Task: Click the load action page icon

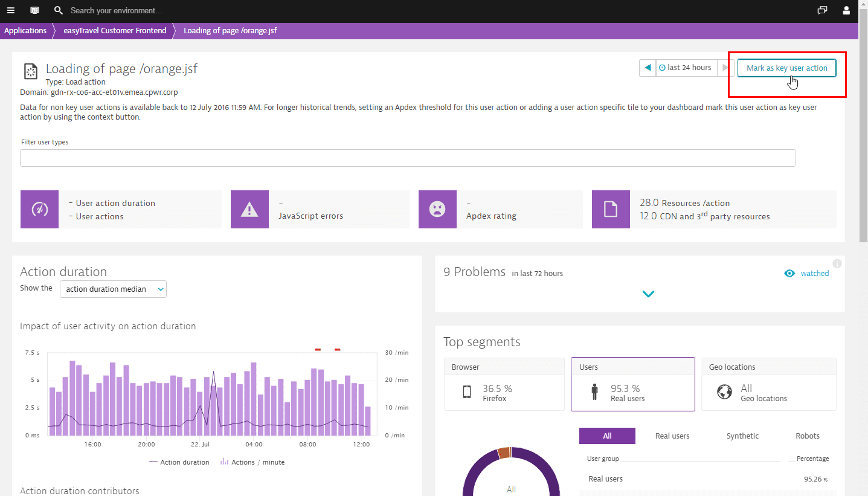Action: [x=30, y=71]
